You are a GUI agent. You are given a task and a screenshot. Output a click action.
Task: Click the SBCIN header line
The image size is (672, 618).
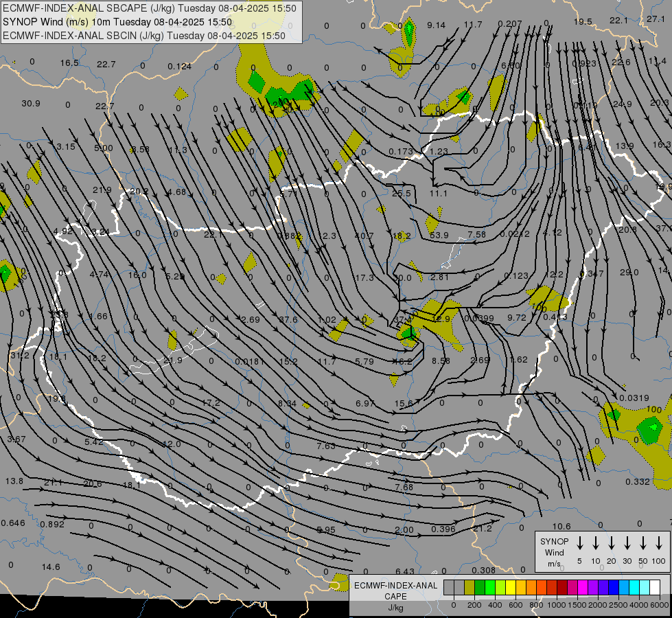pyautogui.click(x=144, y=36)
